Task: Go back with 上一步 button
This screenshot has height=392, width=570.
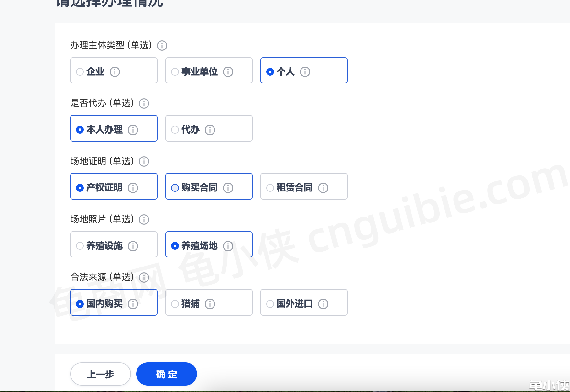Action: click(101, 374)
